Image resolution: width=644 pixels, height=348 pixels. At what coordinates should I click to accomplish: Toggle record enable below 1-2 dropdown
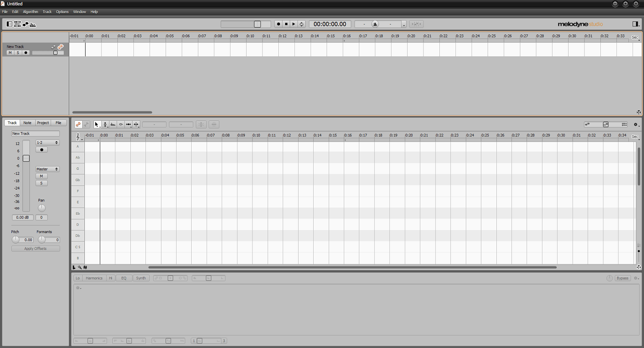click(x=42, y=150)
